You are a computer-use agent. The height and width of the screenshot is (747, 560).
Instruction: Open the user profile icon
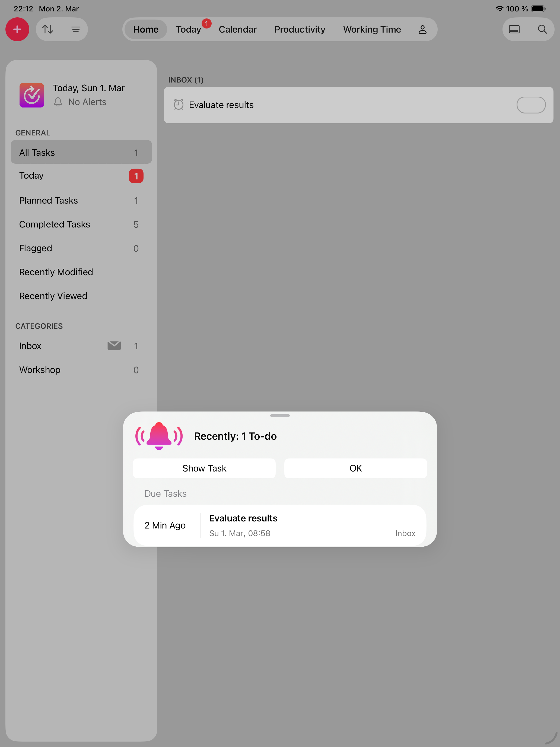click(422, 29)
